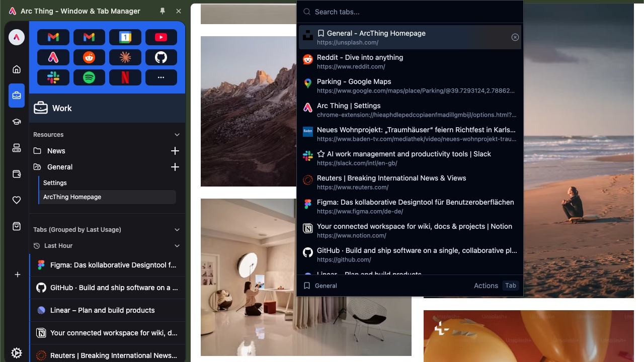Collapse the General folder
Viewport: 644px width, 362px height.
tap(37, 167)
